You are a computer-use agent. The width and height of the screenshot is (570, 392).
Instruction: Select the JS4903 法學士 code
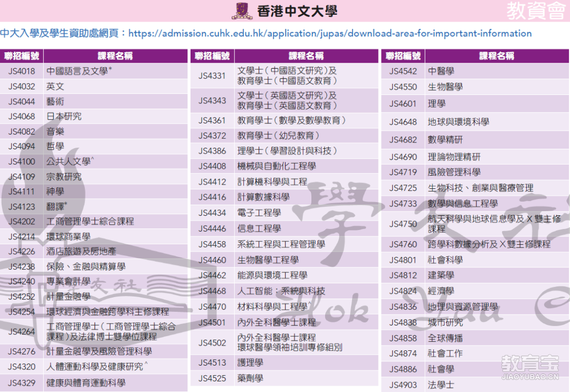[x=403, y=385]
